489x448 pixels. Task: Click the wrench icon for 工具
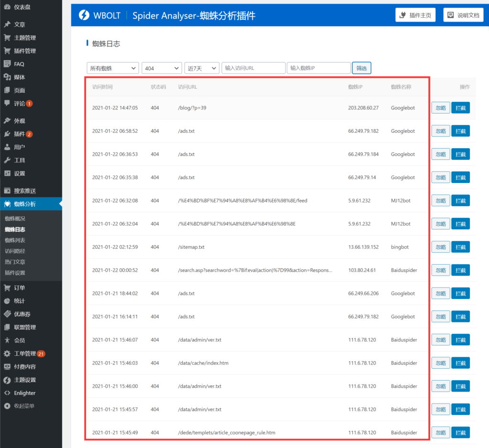pos(7,160)
